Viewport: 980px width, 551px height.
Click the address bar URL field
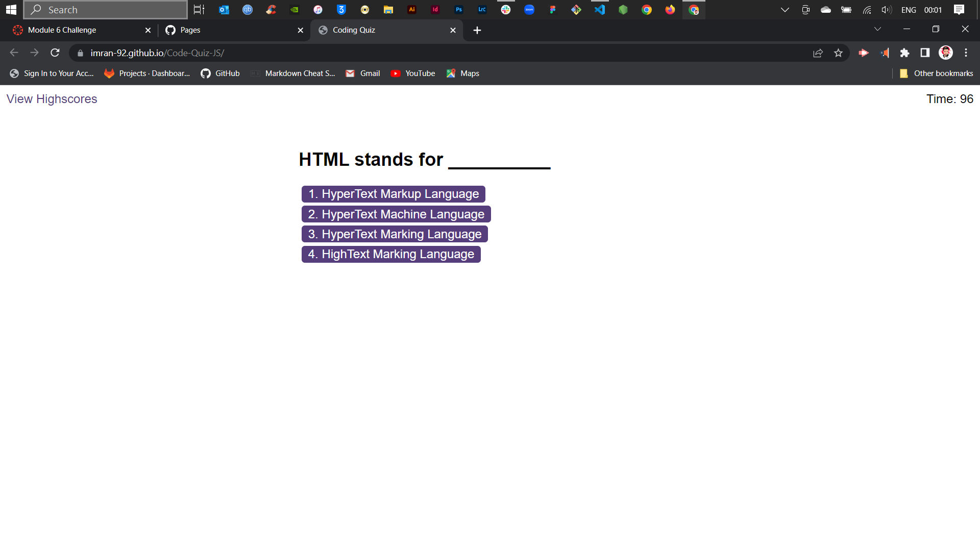(408, 53)
